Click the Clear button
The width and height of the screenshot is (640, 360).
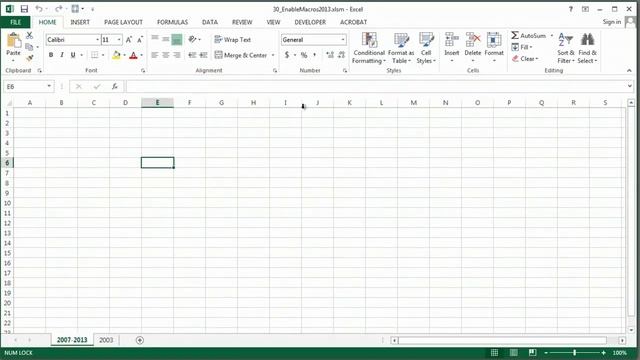[x=525, y=59]
